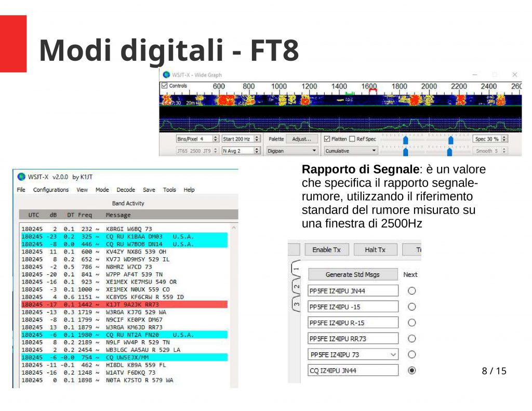This screenshot has width=532, height=411.
Task: Switch to message tab 1
Action: (296, 269)
